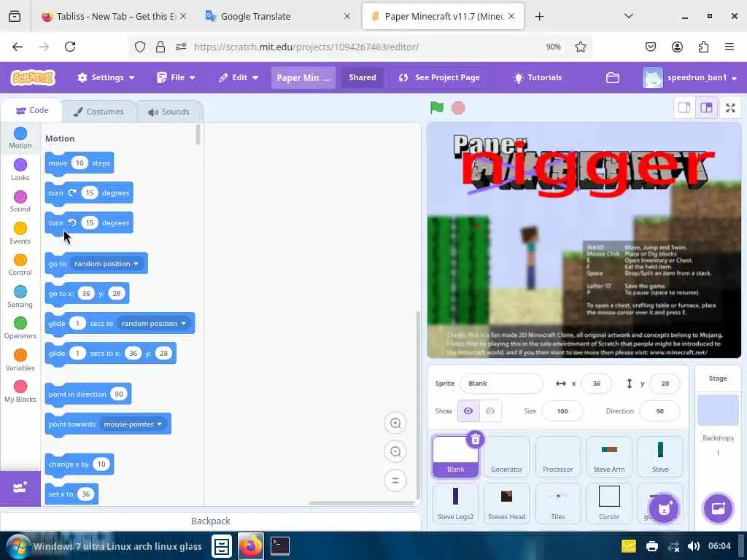Click the sprite name field Blank
The image size is (747, 560).
click(501, 384)
